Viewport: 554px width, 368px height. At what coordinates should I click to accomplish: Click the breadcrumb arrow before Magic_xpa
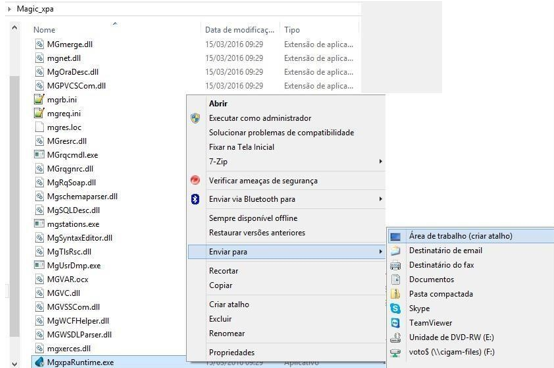(x=10, y=9)
